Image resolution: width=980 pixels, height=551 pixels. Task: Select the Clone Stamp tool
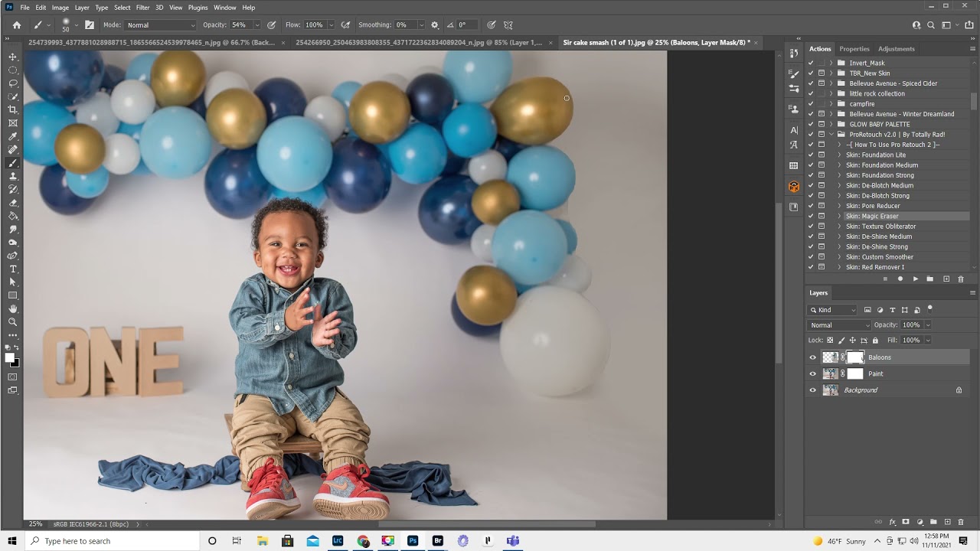(13, 176)
